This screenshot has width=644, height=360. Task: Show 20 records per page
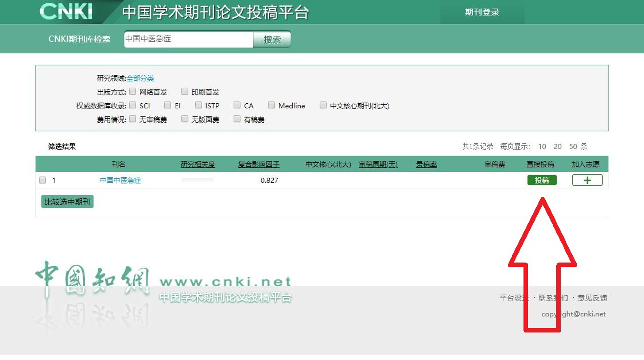coord(557,146)
